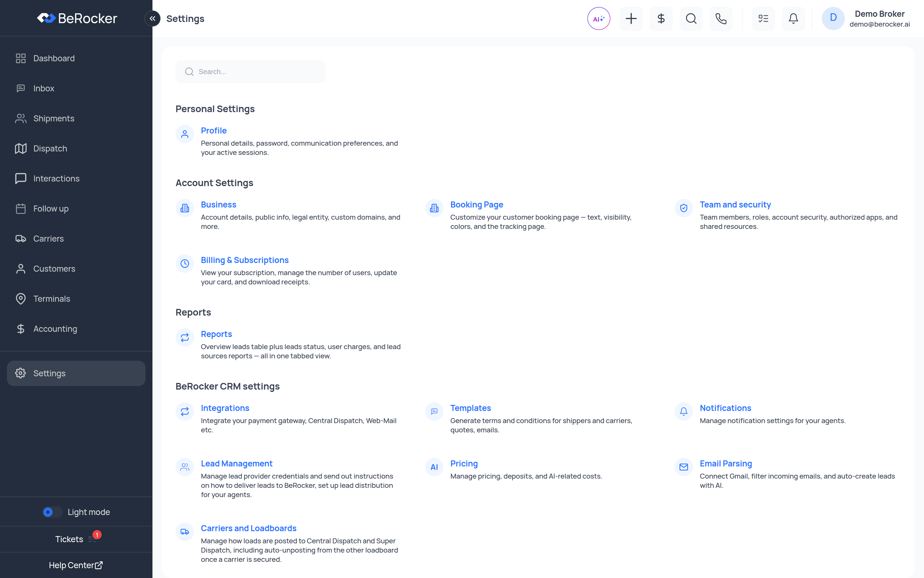Open Accounting in sidebar
This screenshot has height=578, width=924.
pos(76,329)
